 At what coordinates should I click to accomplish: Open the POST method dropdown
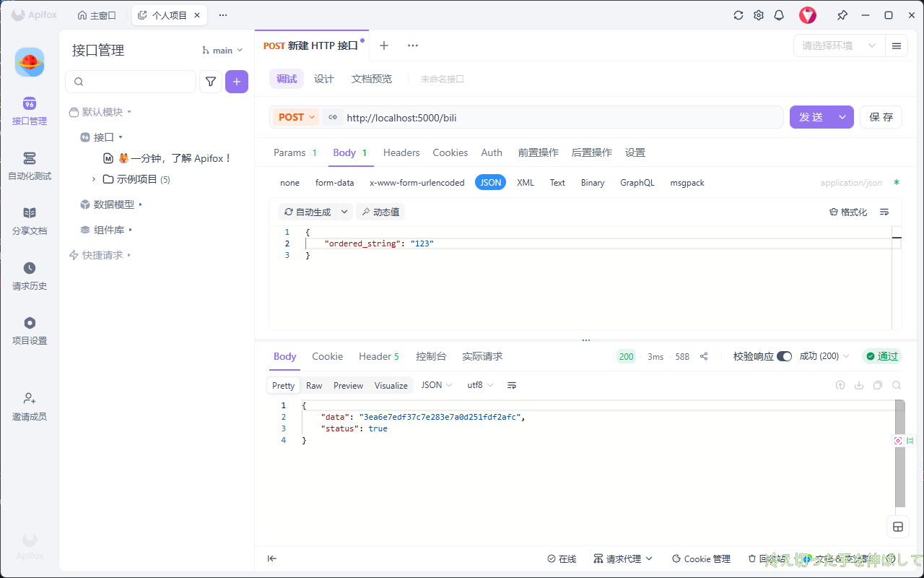(x=296, y=117)
